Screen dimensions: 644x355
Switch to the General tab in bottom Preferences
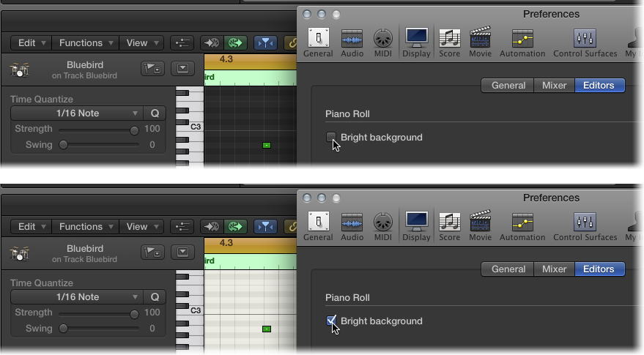tap(508, 269)
